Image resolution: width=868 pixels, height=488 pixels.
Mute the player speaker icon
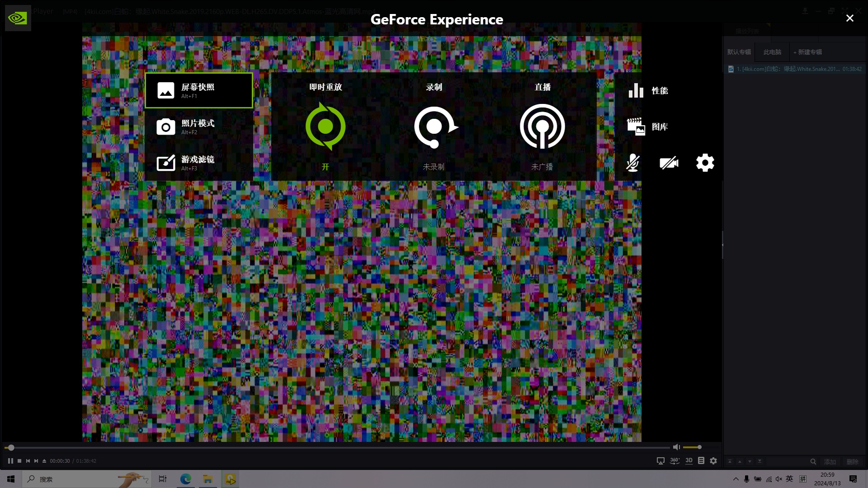coord(676,447)
